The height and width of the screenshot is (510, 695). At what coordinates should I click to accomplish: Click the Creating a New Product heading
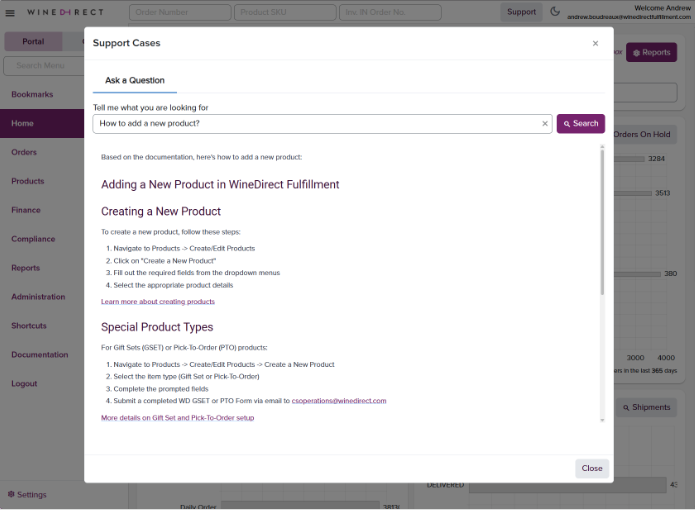click(x=161, y=211)
